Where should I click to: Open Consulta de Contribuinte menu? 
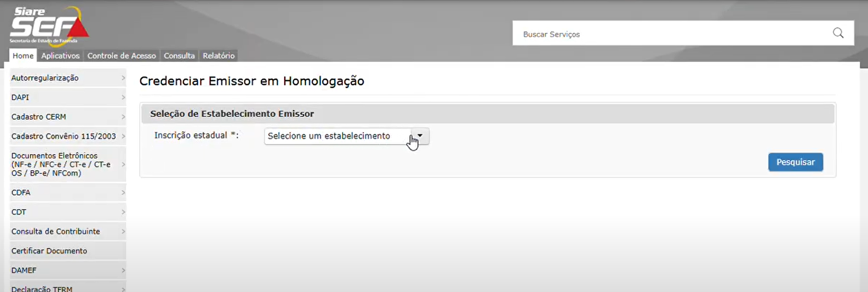pyautogui.click(x=68, y=231)
